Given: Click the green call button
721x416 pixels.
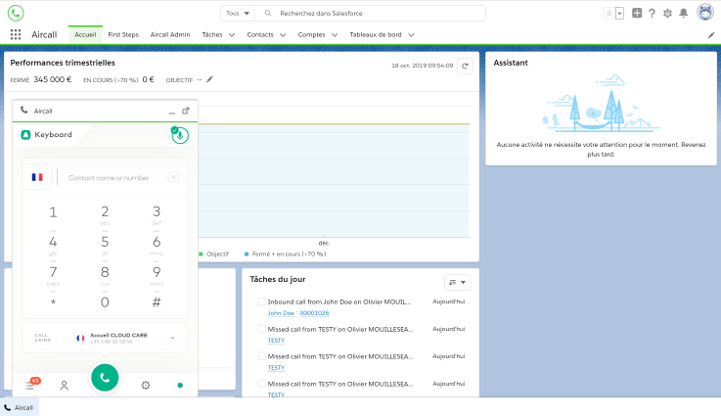Looking at the screenshot, I should click(x=105, y=377).
